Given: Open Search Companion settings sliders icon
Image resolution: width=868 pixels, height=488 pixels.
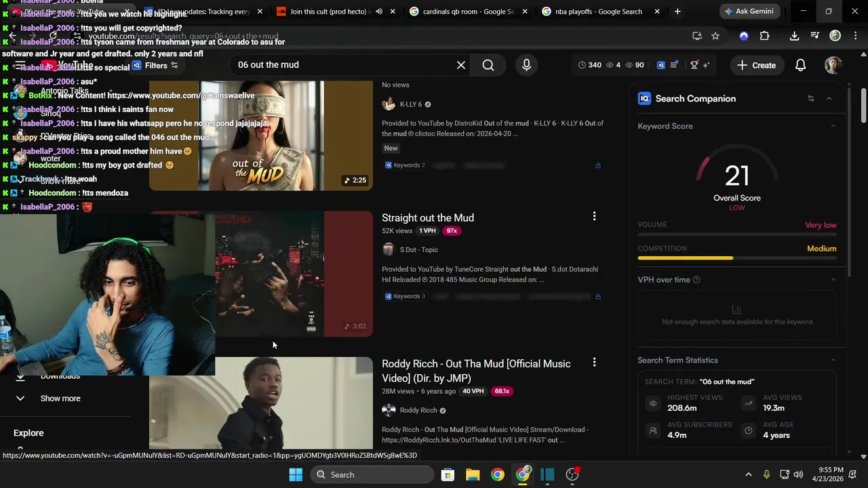Looking at the screenshot, I should coord(810,98).
